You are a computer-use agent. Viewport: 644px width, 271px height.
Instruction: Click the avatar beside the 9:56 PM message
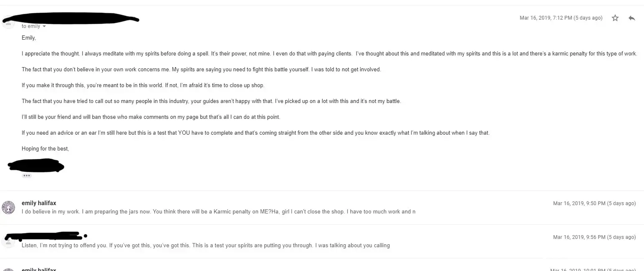(8, 241)
